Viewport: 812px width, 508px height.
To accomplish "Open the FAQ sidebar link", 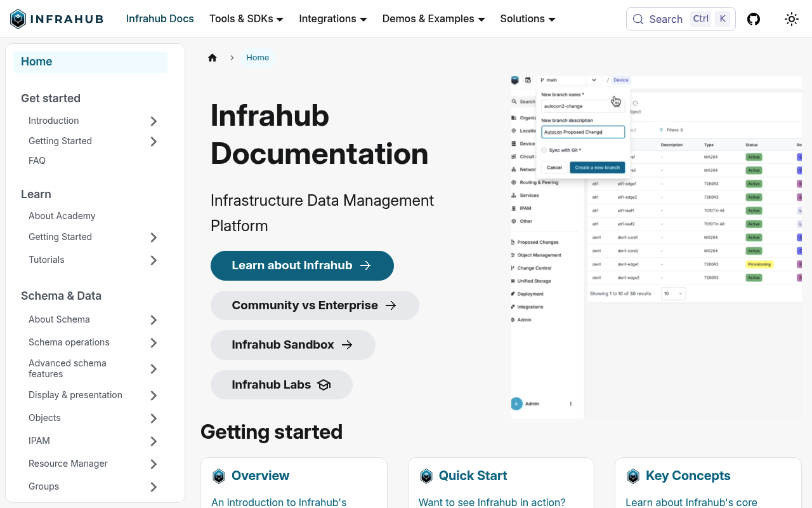I will (37, 161).
